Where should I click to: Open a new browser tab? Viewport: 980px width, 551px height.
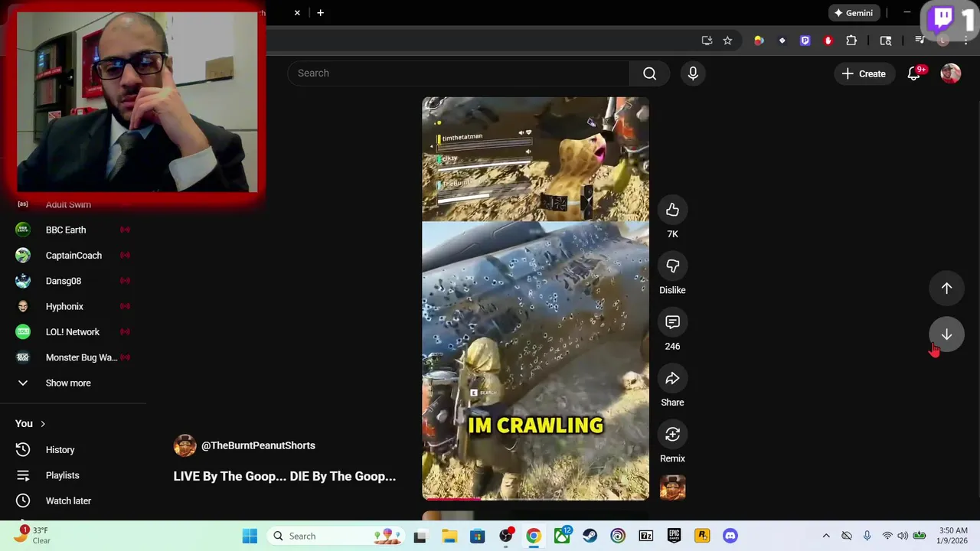coord(320,13)
